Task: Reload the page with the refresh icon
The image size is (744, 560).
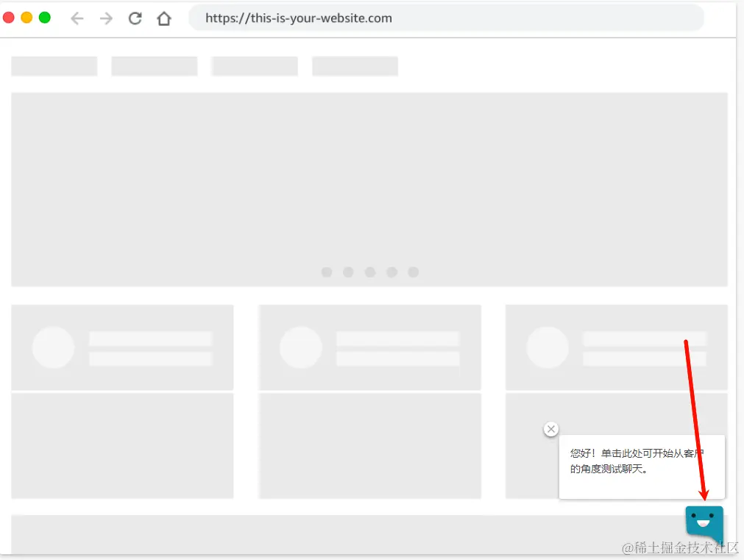Action: 135,18
